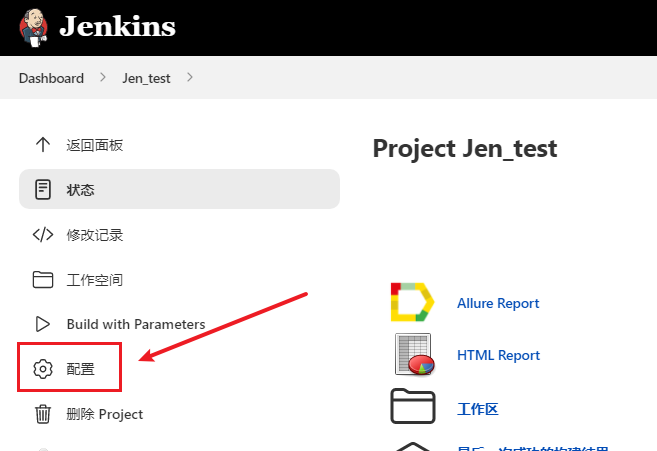The width and height of the screenshot is (657, 451).
Task: Open the 工作区 link
Action: coord(478,409)
